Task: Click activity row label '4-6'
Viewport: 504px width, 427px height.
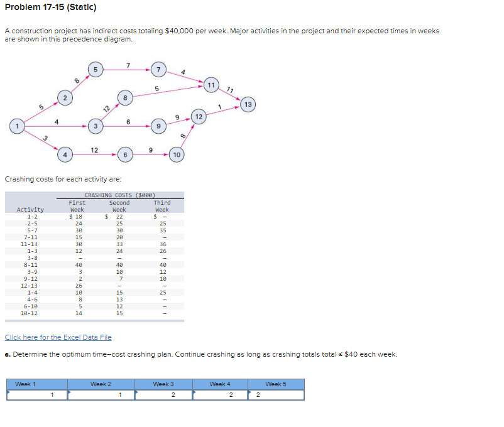Action: (x=32, y=300)
